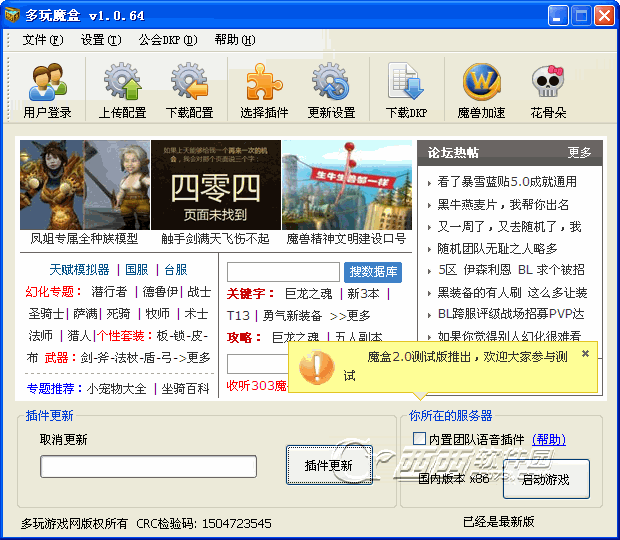
Task: Open the 凤姐专属全种族模型 thumbnail image
Action: pyautogui.click(x=85, y=185)
